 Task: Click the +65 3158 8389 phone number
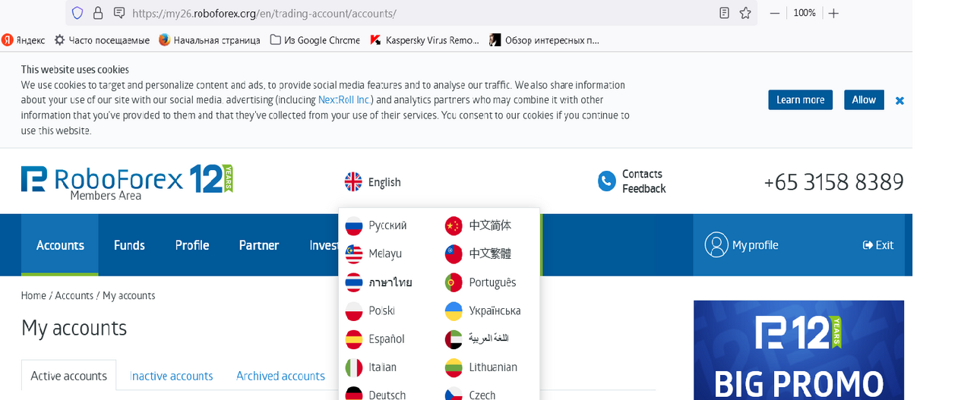833,182
